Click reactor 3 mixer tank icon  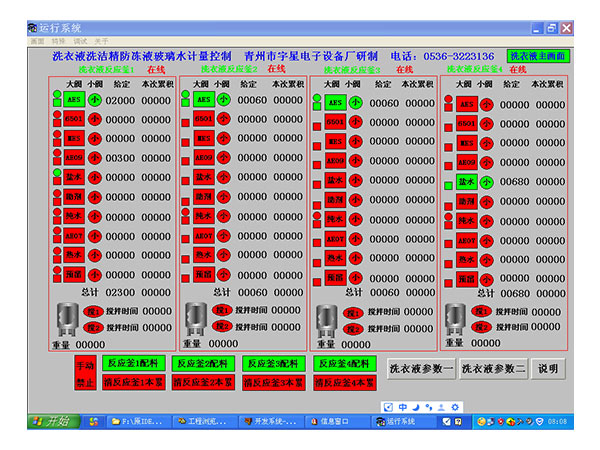pos(327,319)
